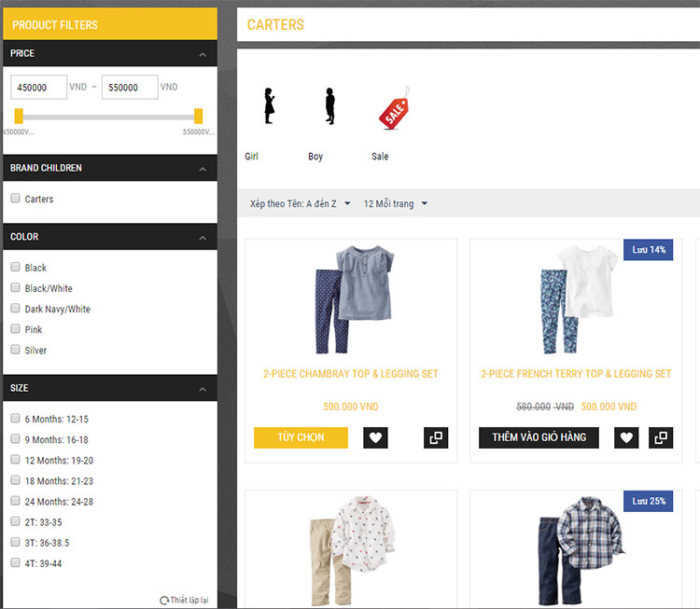700x609 pixels.
Task: Tick size 12 Months: 19-20
Action: tap(15, 459)
